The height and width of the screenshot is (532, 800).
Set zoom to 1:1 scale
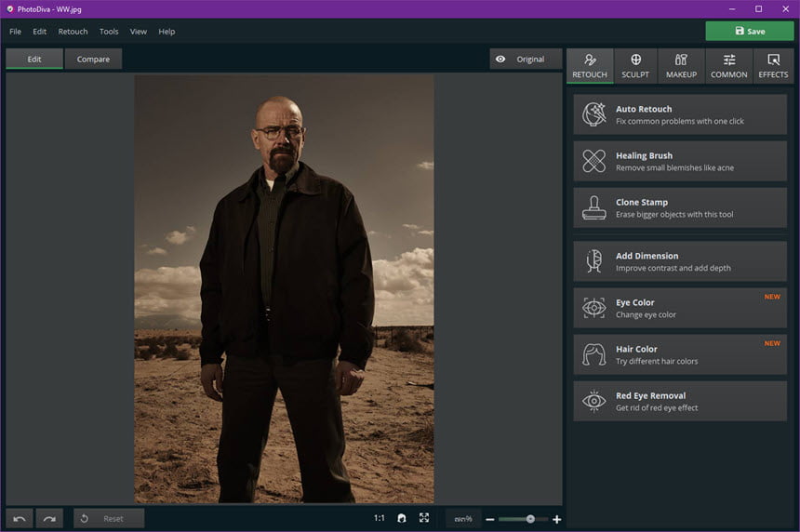380,518
